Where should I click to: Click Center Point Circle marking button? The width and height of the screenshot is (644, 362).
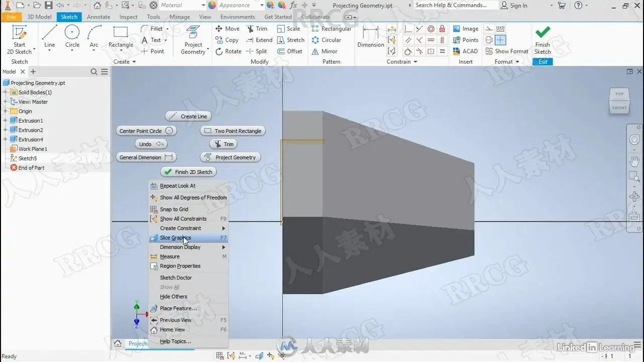(146, 131)
